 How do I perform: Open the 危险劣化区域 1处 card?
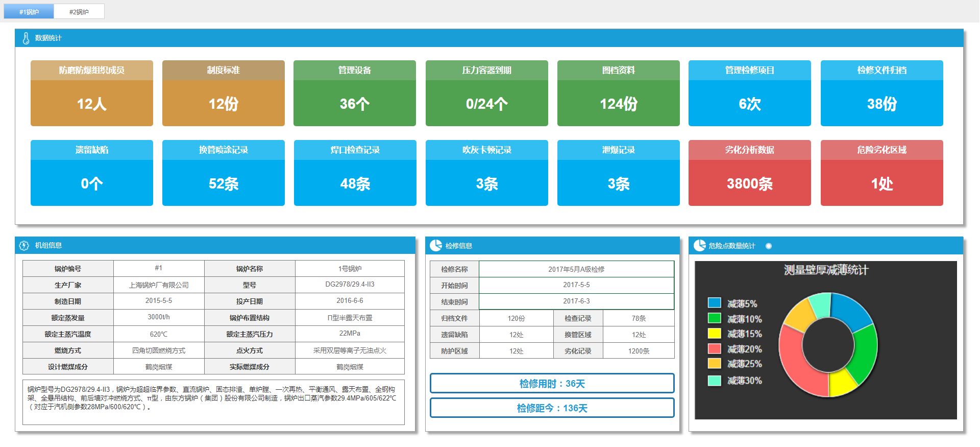coord(882,173)
